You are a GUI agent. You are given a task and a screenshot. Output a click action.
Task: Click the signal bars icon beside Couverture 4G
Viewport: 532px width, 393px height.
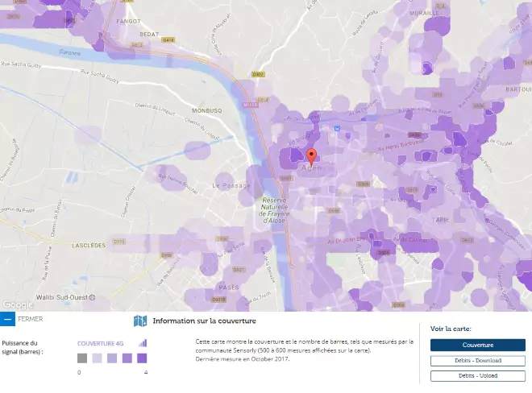click(x=143, y=343)
